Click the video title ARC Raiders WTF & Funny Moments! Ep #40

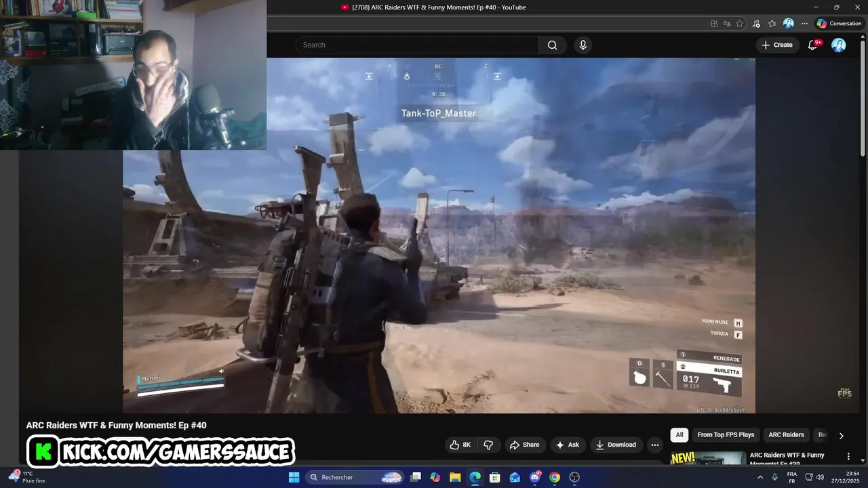tap(116, 425)
